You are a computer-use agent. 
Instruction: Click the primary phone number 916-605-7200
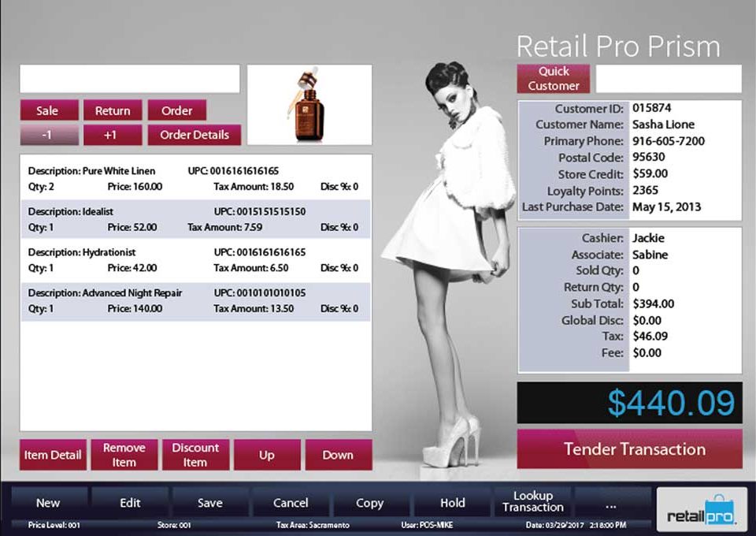point(669,141)
